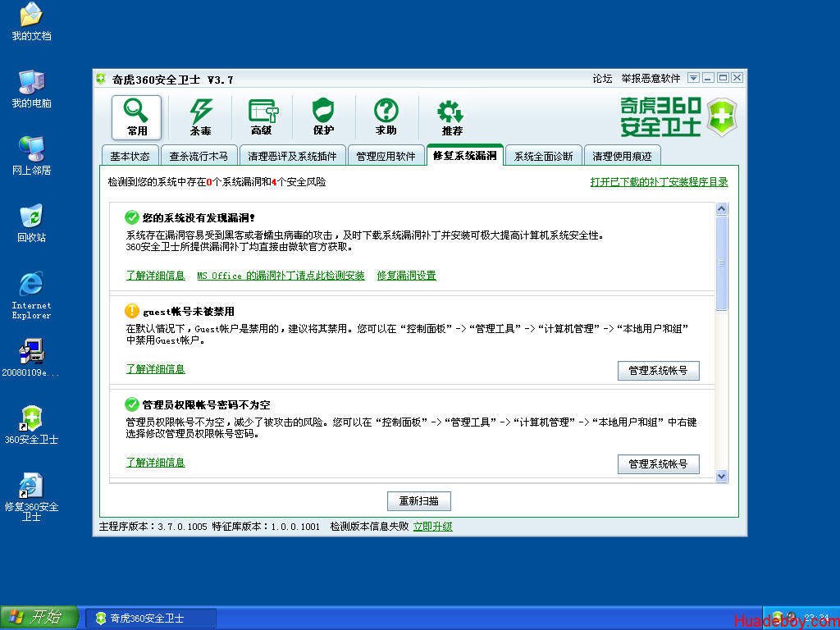Screen dimensions: 840x630
Task: Click the list scrollbar up arrow
Action: pos(722,209)
